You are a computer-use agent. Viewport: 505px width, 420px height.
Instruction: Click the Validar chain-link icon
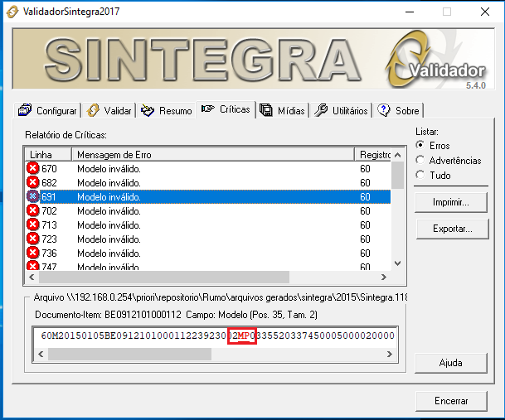pyautogui.click(x=93, y=110)
